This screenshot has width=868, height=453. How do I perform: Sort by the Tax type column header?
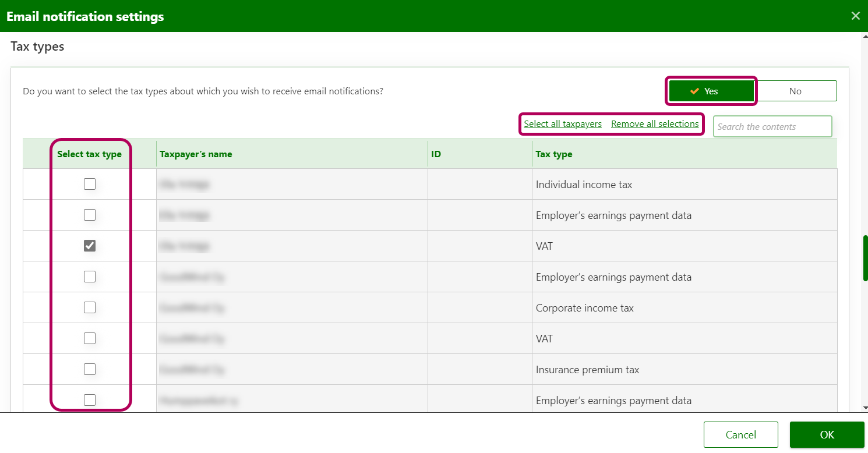point(553,154)
